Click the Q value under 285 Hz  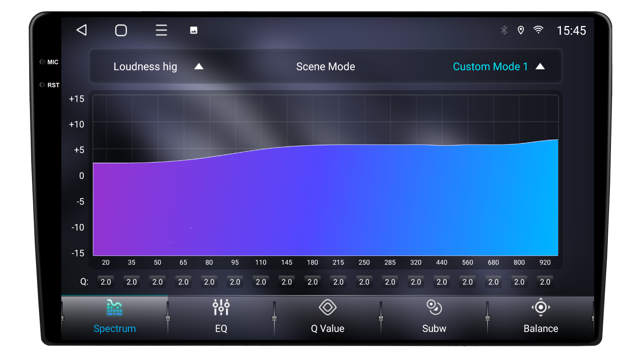tap(390, 282)
